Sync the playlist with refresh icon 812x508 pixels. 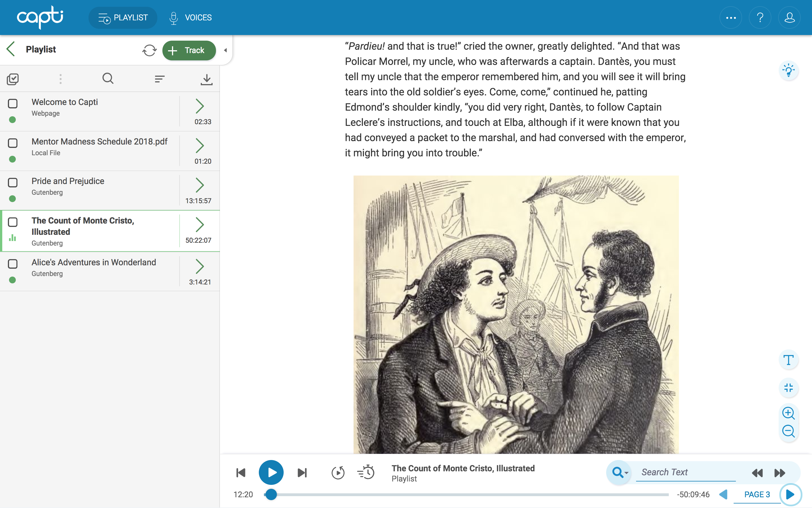tap(149, 51)
